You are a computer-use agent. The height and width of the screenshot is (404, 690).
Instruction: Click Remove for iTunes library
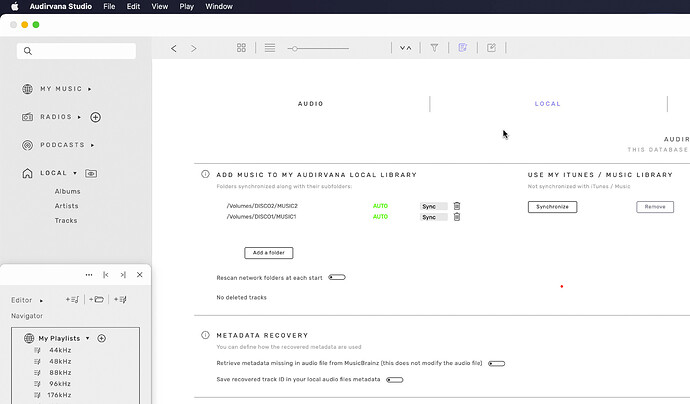(x=655, y=207)
